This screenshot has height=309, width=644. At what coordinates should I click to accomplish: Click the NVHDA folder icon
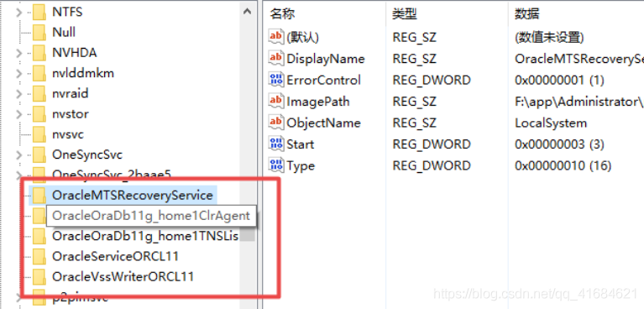(39, 53)
